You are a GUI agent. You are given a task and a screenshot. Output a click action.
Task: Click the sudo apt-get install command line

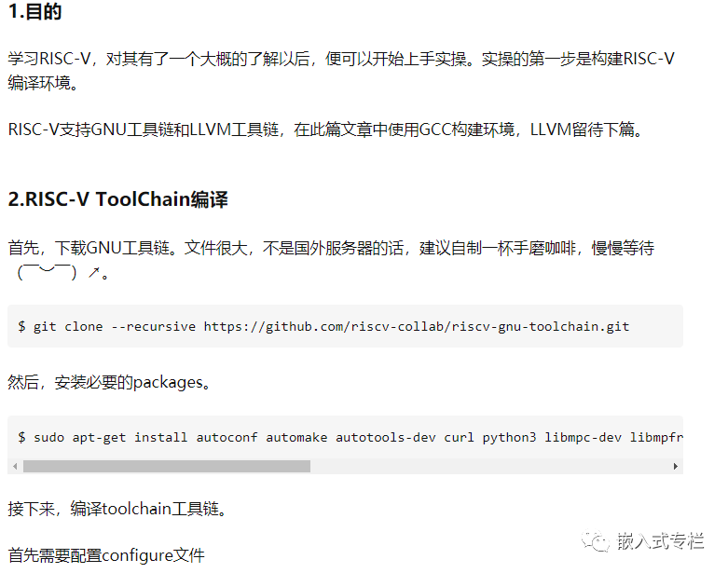pos(350,438)
